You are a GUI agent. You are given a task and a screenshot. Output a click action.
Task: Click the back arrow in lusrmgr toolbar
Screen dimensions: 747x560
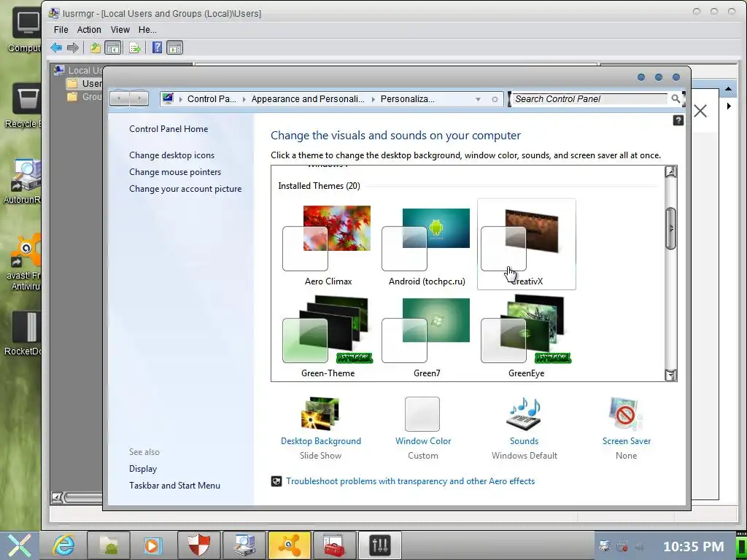point(56,47)
